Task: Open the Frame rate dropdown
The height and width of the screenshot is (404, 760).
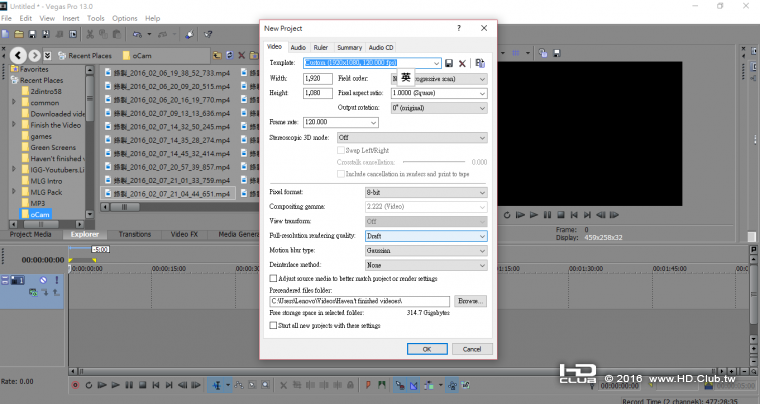Action: coord(374,122)
